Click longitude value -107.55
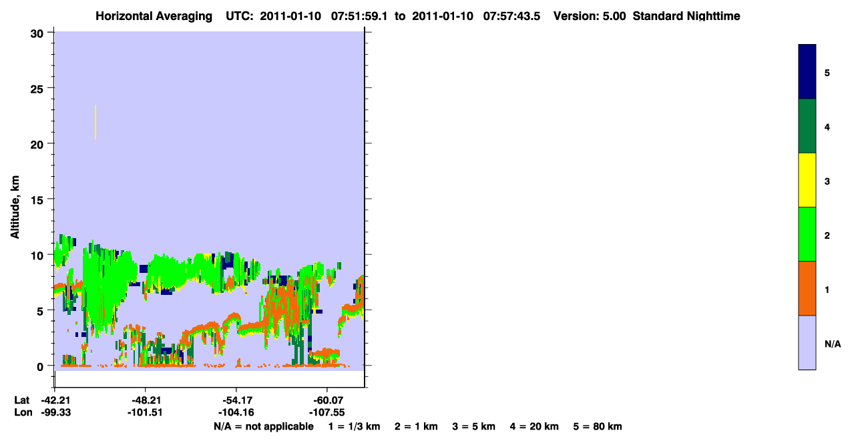Viewport: 868px width, 445px height. [327, 412]
